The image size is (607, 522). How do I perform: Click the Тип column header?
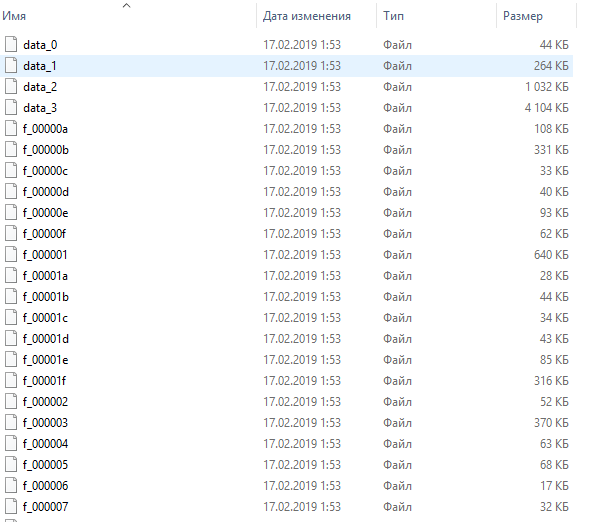tap(392, 17)
